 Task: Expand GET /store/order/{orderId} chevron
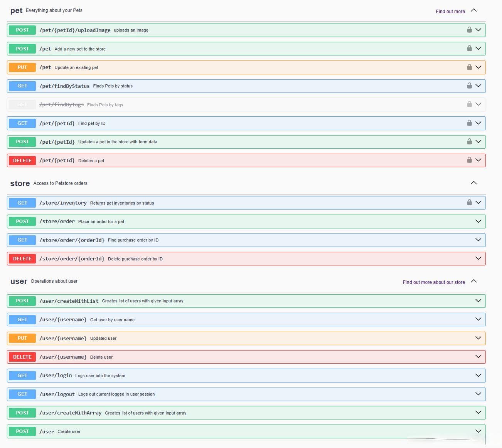(x=478, y=240)
